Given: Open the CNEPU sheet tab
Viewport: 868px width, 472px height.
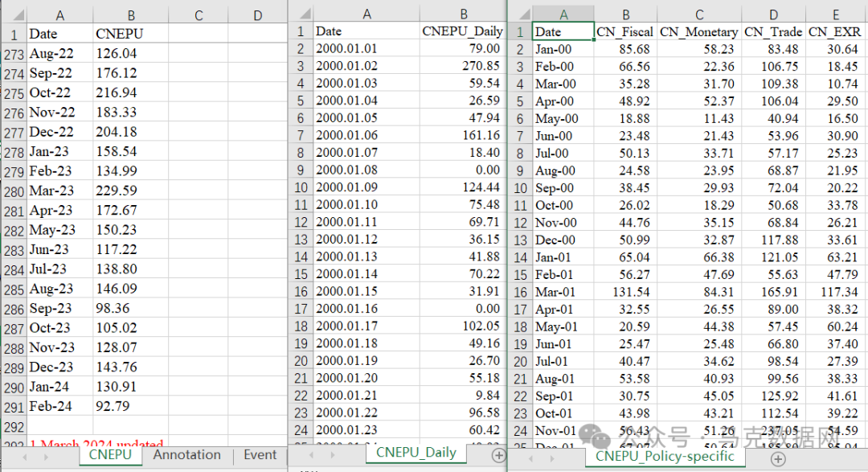Looking at the screenshot, I should click(110, 455).
